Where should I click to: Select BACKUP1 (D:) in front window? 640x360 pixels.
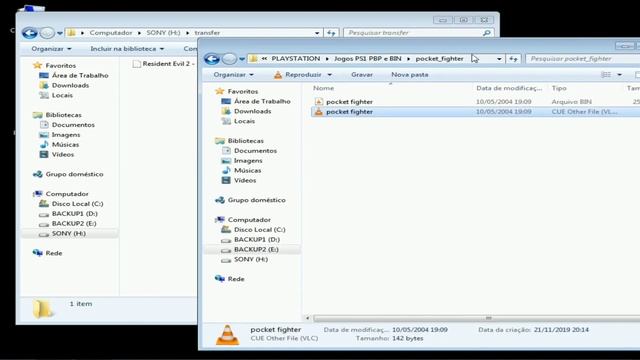257,240
